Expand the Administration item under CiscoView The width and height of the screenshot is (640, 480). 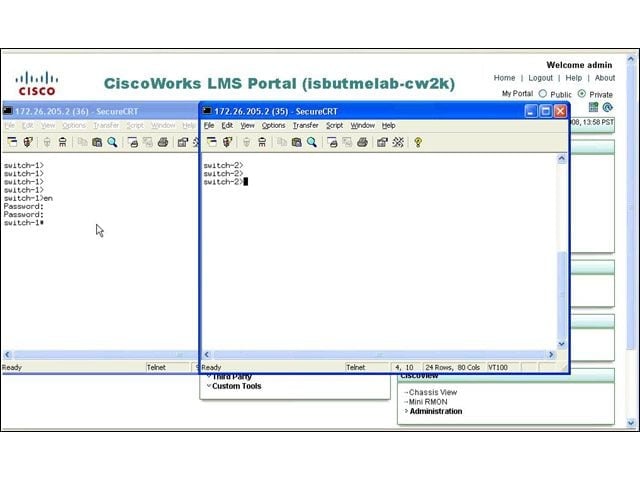pos(406,411)
